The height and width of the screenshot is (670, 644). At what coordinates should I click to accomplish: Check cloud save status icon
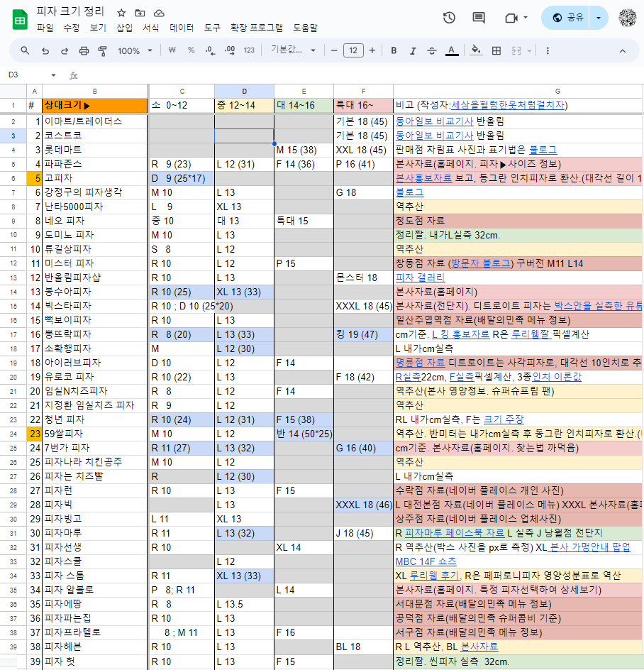(159, 13)
